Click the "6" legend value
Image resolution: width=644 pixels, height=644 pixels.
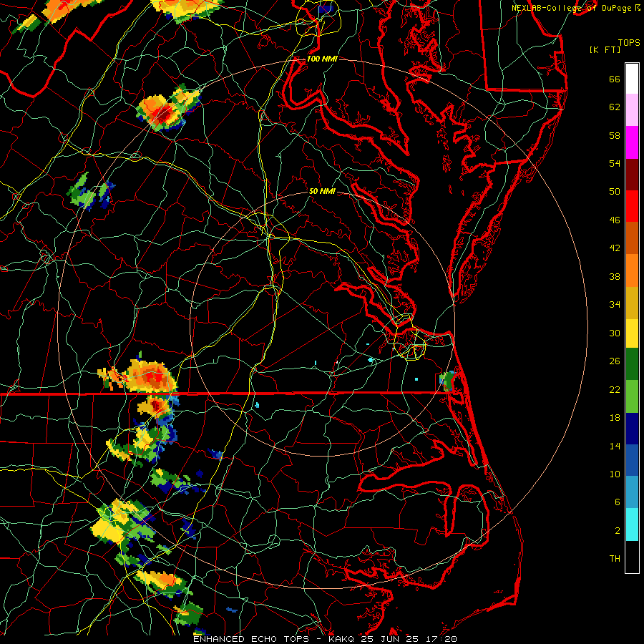618,502
